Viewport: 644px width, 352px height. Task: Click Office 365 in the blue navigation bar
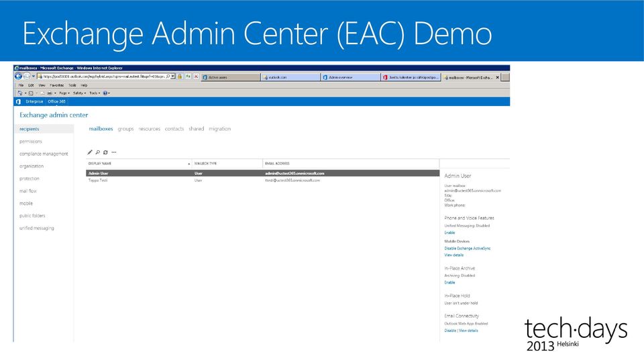click(56, 101)
